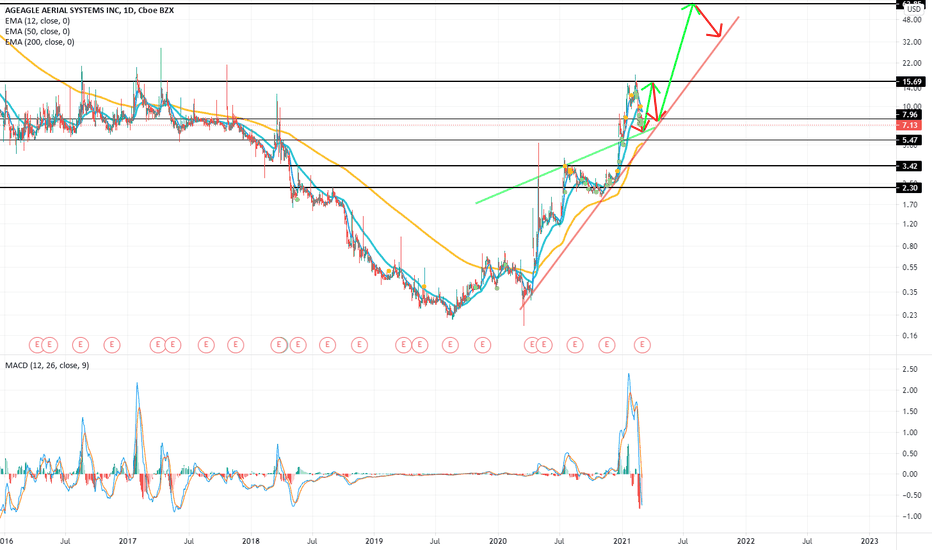Click the 2018 label on time axis
Viewport: 932px width, 550px height.
point(251,541)
